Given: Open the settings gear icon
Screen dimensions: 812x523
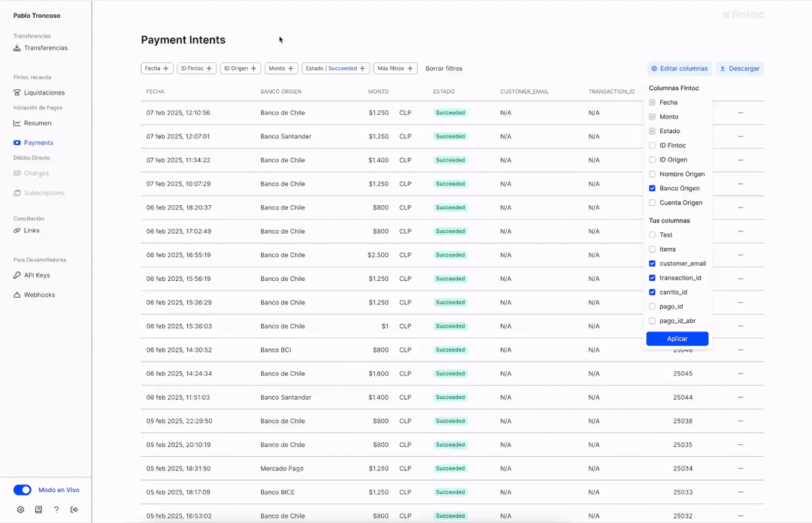Looking at the screenshot, I should pos(20,509).
